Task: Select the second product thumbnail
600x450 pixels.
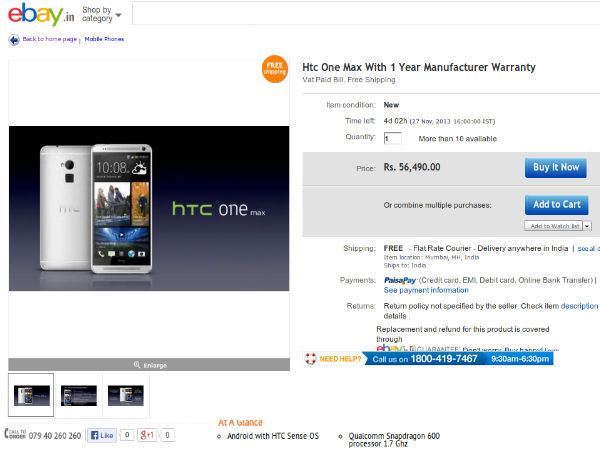Action: click(79, 395)
